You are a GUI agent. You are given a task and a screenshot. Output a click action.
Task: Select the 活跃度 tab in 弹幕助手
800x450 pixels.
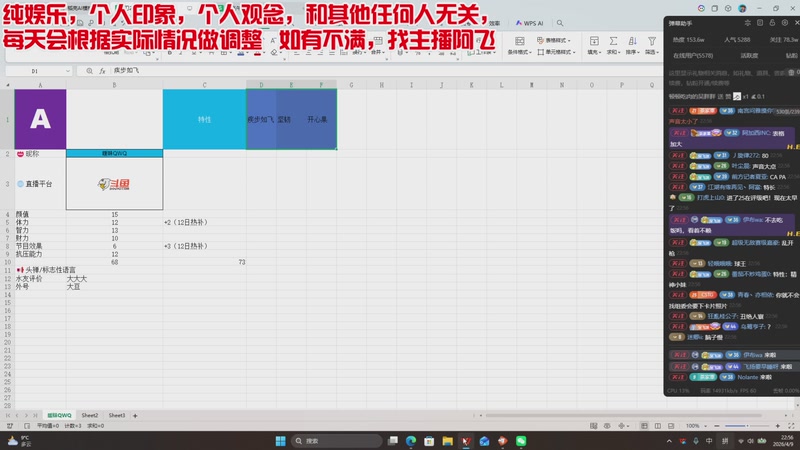point(749,55)
